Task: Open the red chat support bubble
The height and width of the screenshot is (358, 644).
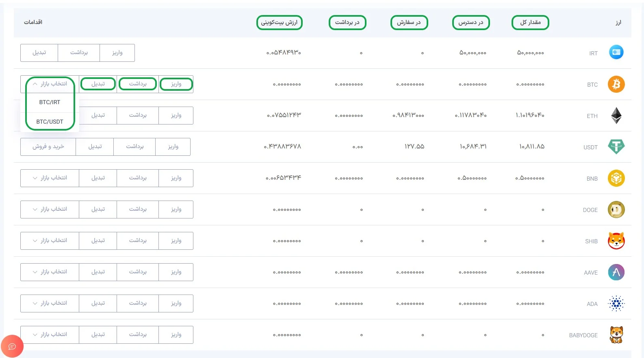Action: 12,346
